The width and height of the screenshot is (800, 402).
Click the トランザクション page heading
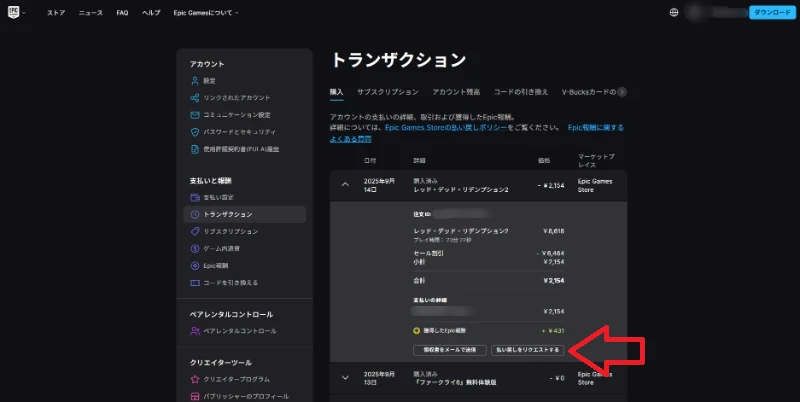tap(398, 60)
